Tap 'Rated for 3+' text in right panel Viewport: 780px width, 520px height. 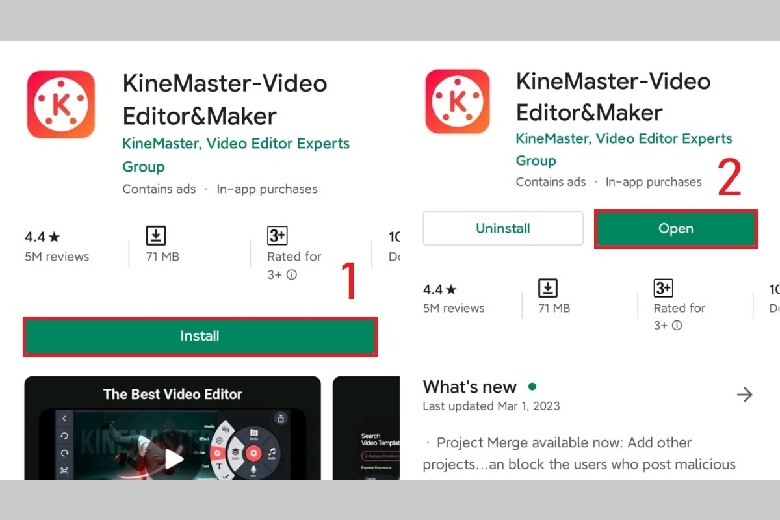point(680,316)
